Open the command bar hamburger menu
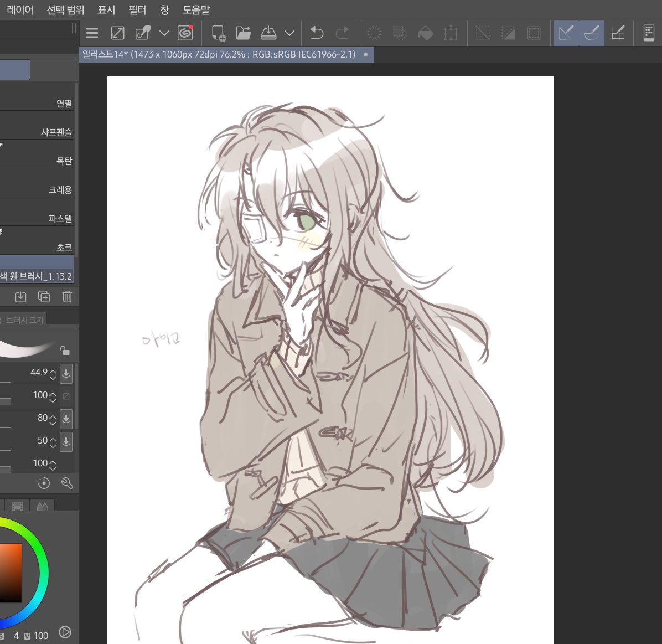662x644 pixels. click(92, 33)
